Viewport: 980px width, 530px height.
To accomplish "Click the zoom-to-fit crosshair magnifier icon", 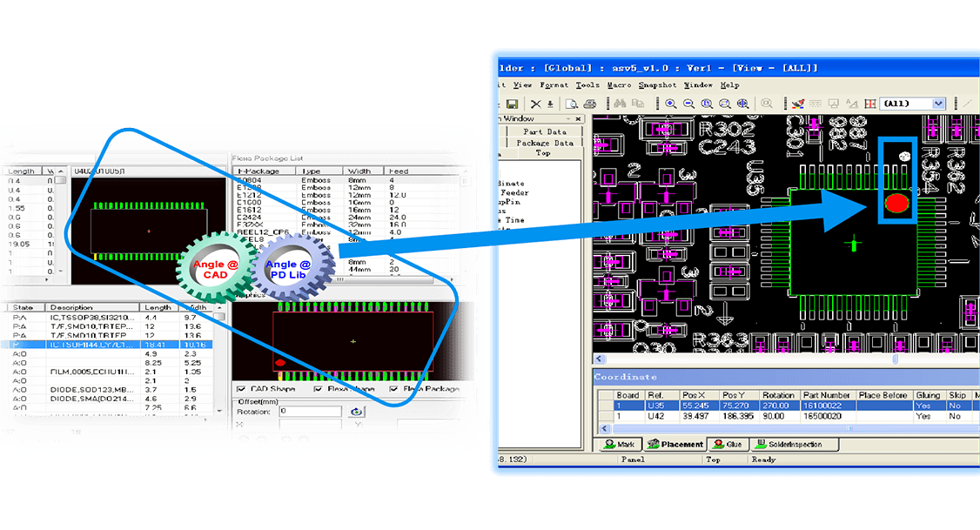I will (x=743, y=104).
